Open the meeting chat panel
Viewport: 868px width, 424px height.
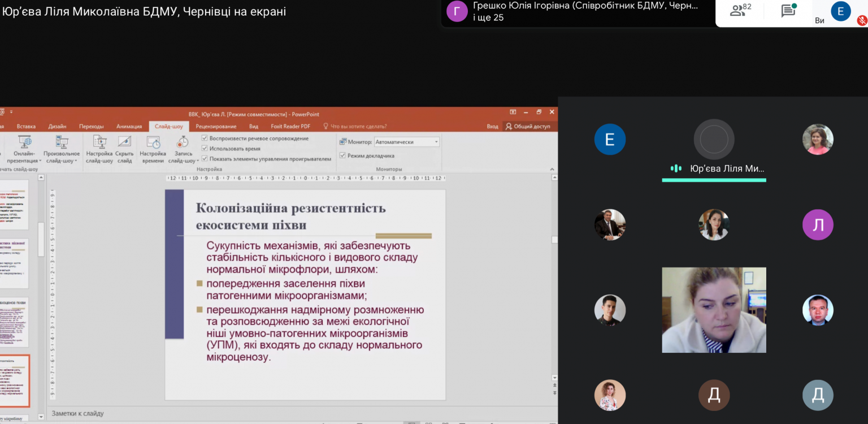pos(788,10)
